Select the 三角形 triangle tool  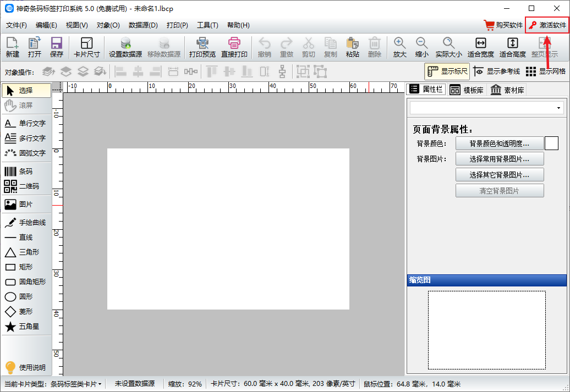[x=26, y=252]
